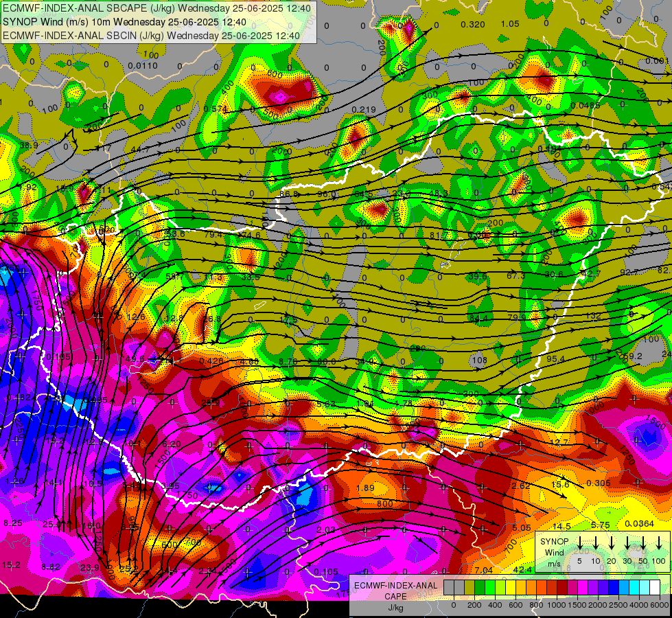Click the 2.03 value on the map
The height and width of the screenshot is (618, 672).
pos(326,529)
